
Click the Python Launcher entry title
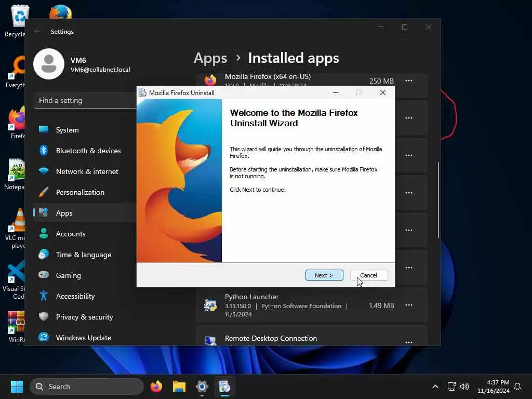coord(252,297)
